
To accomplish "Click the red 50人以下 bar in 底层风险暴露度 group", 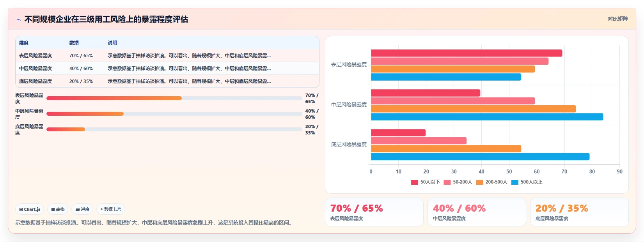I will click(x=398, y=133).
